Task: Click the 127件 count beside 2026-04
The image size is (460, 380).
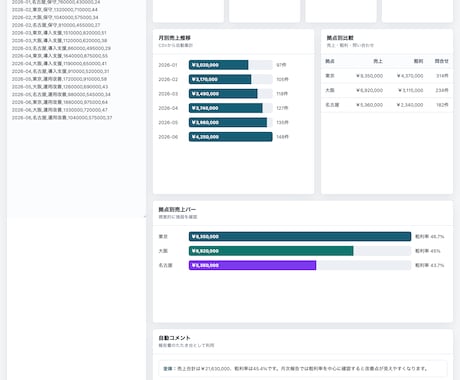Action: click(282, 108)
